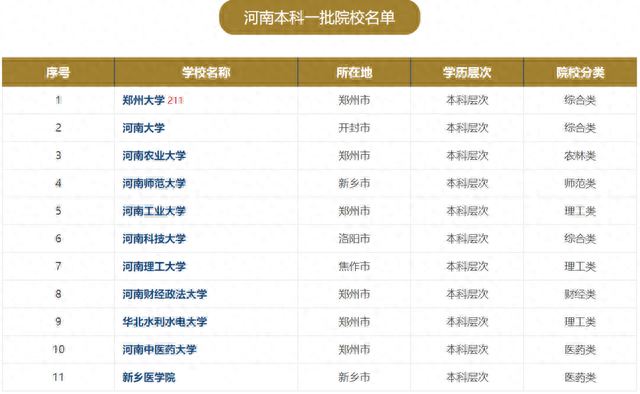Select 洛阳市 in the 河南科技大学 row
Viewport: 640px width, 394px height.
point(354,238)
